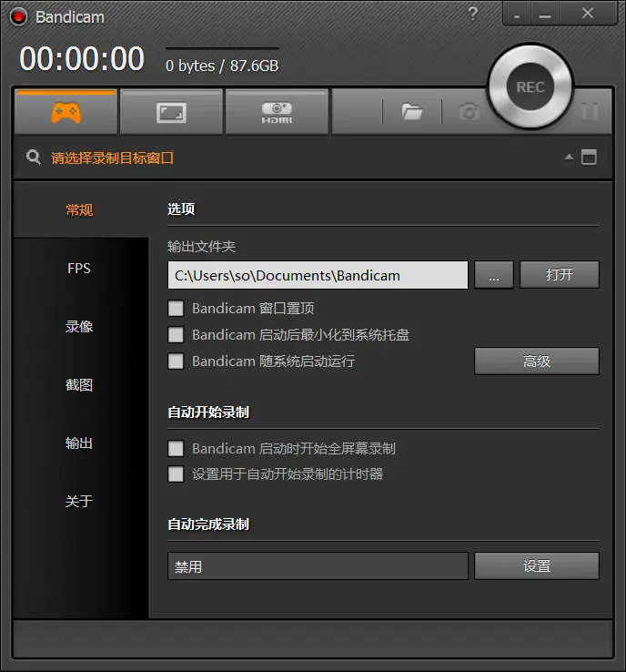Click the 请选择录制目标窗口 text
This screenshot has height=672, width=626.
(112, 158)
